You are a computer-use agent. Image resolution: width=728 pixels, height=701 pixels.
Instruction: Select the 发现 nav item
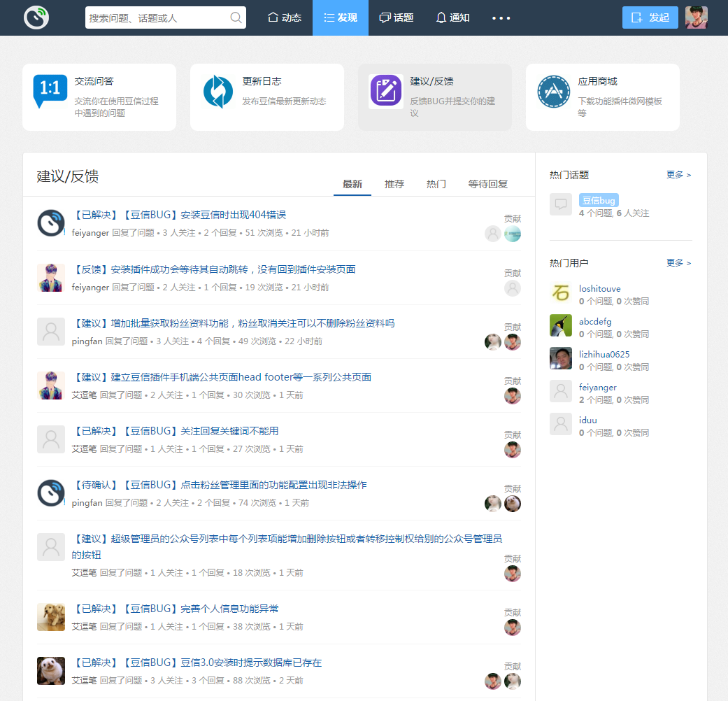[341, 17]
